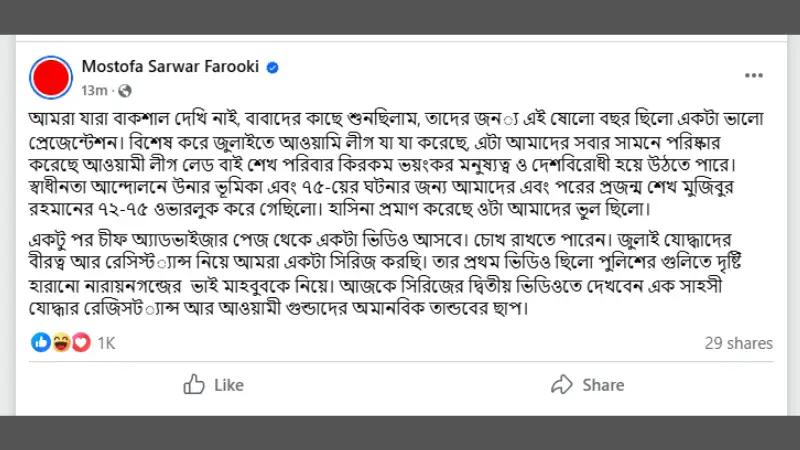Image resolution: width=800 pixels, height=450 pixels.
Task: Click the Share button label
Action: tap(604, 385)
